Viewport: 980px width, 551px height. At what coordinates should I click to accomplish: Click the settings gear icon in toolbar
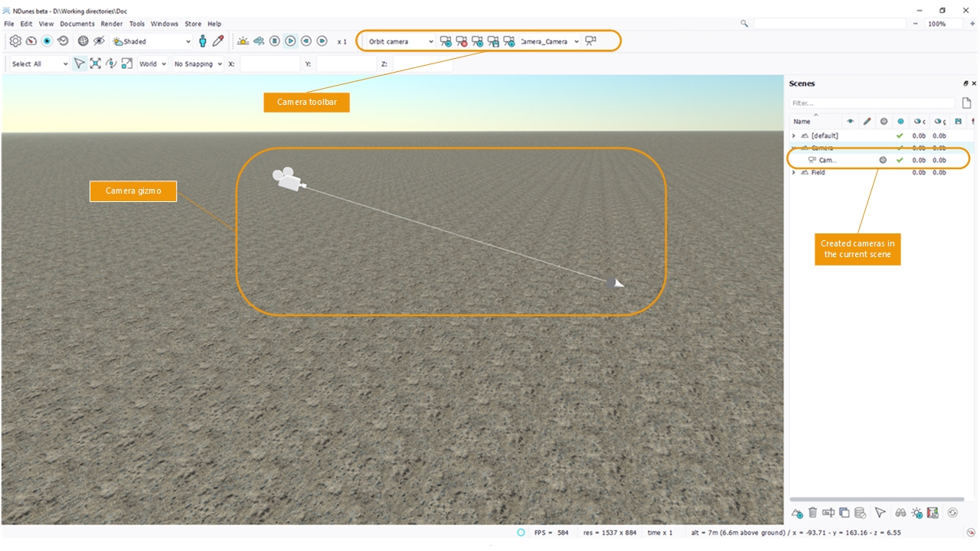(15, 41)
